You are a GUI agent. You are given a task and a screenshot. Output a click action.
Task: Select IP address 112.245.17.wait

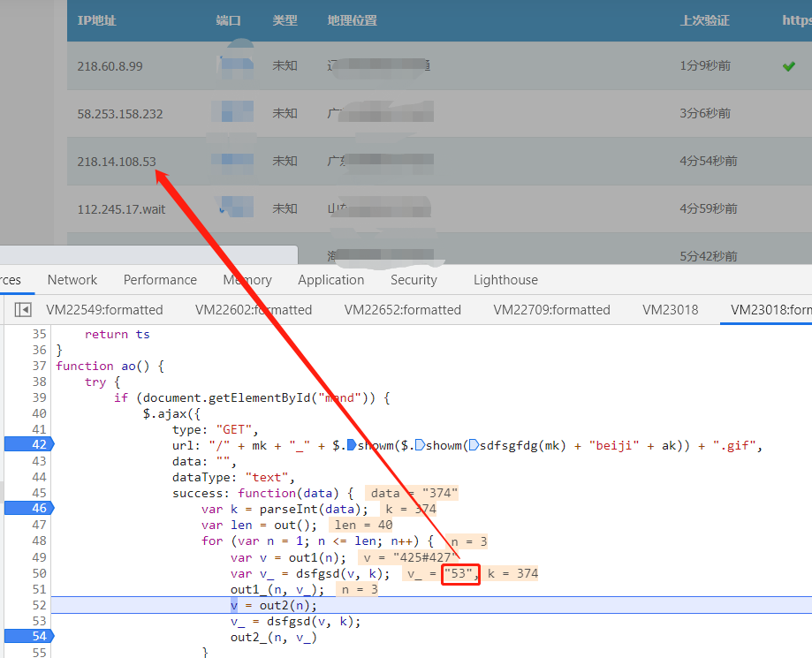[121, 209]
